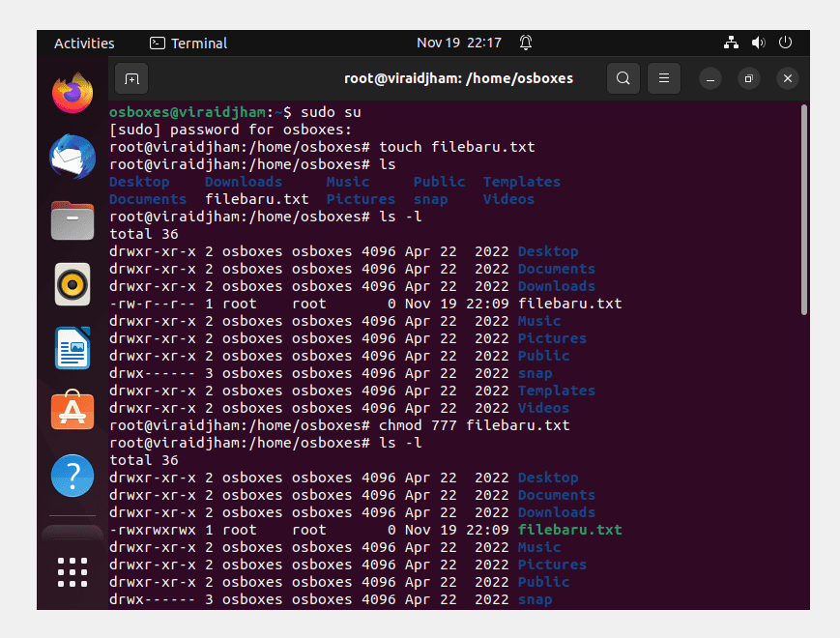
Task: Launch LibreOffice Writer from the dock
Action: pyautogui.click(x=72, y=348)
